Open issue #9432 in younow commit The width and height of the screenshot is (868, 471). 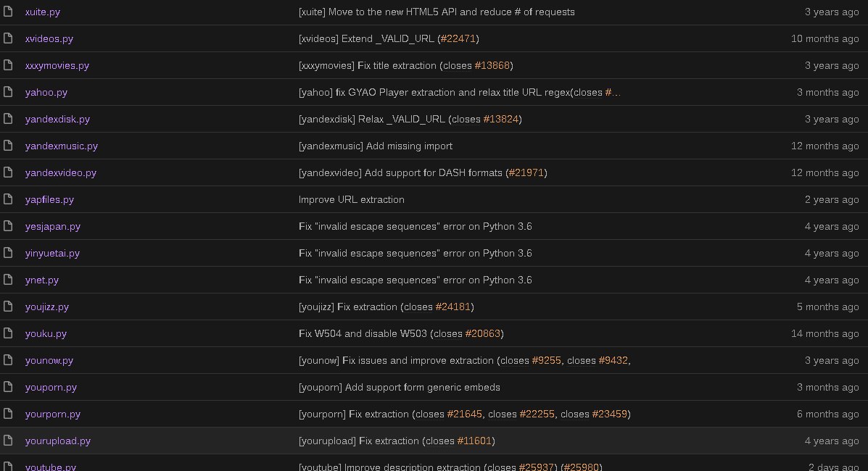coord(613,360)
